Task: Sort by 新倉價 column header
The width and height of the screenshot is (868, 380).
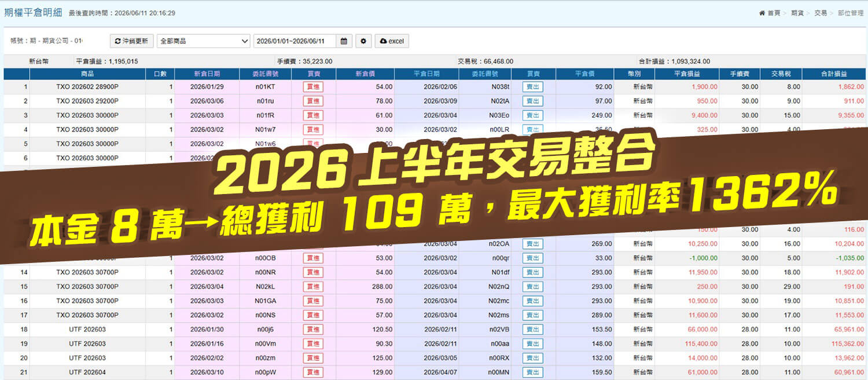Action: 365,74
